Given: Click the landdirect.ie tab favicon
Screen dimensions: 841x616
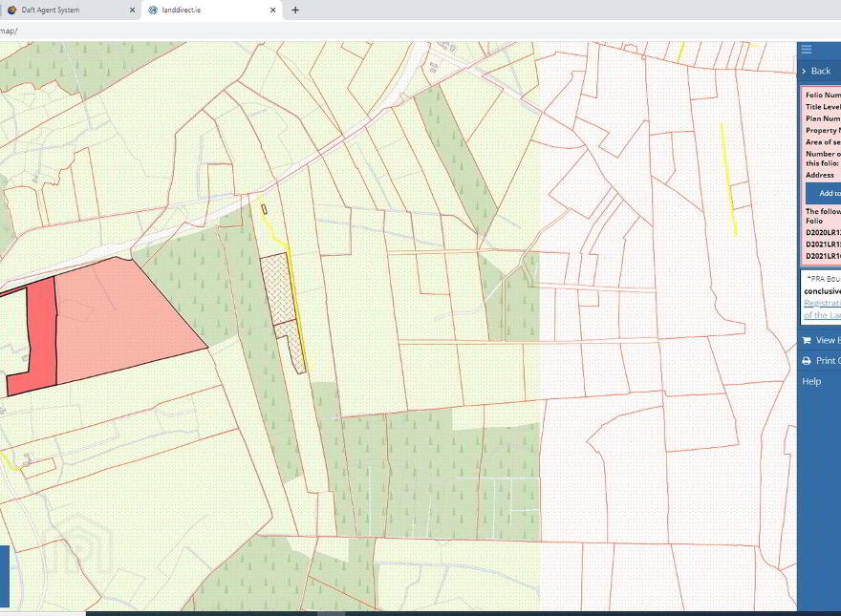Looking at the screenshot, I should pyautogui.click(x=153, y=11).
